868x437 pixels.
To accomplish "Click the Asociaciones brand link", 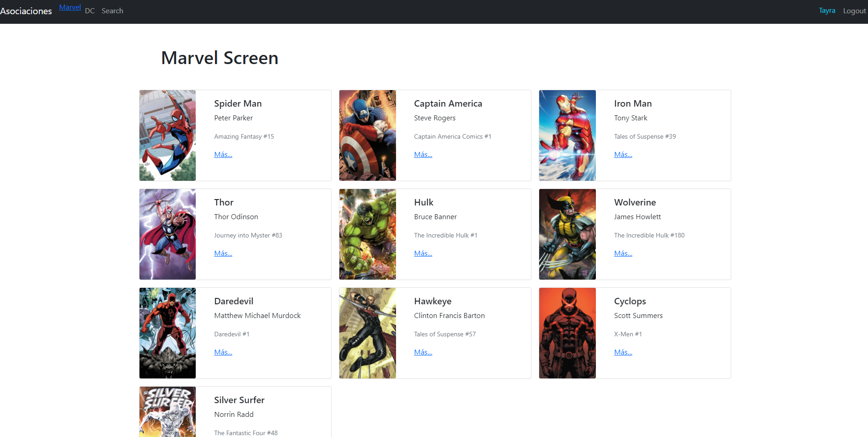I will tap(26, 11).
